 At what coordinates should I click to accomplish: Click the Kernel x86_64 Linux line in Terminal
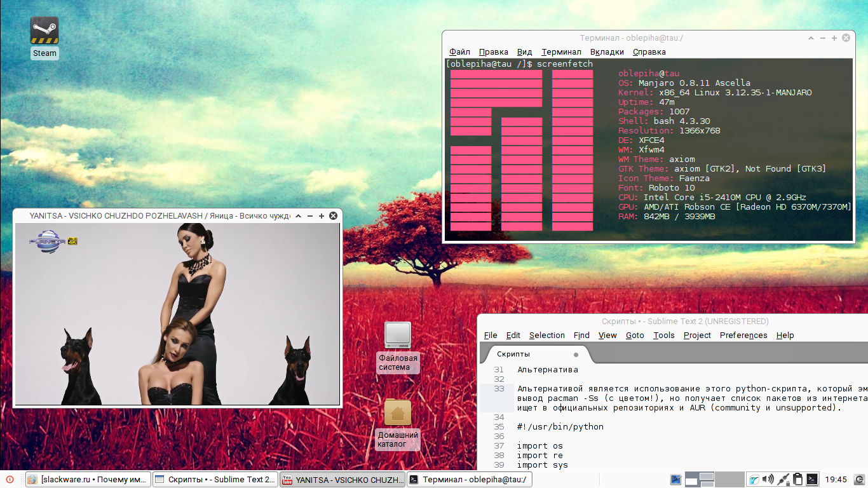[715, 93]
